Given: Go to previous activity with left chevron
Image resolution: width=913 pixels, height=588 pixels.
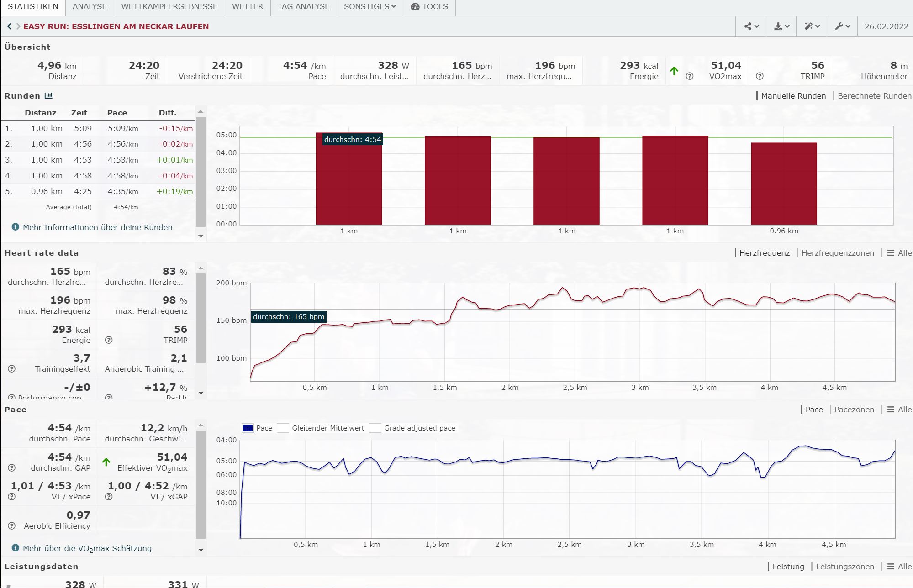Looking at the screenshot, I should (9, 26).
